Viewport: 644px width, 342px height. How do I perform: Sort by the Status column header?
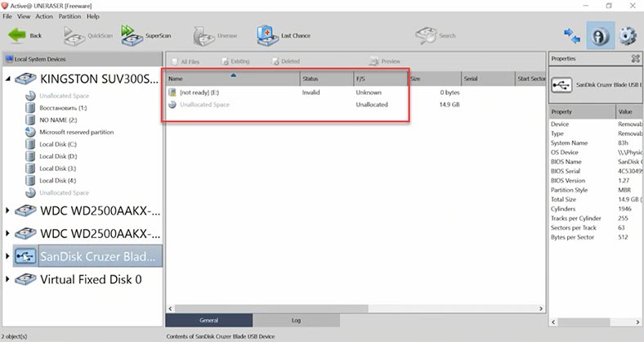[327, 79]
